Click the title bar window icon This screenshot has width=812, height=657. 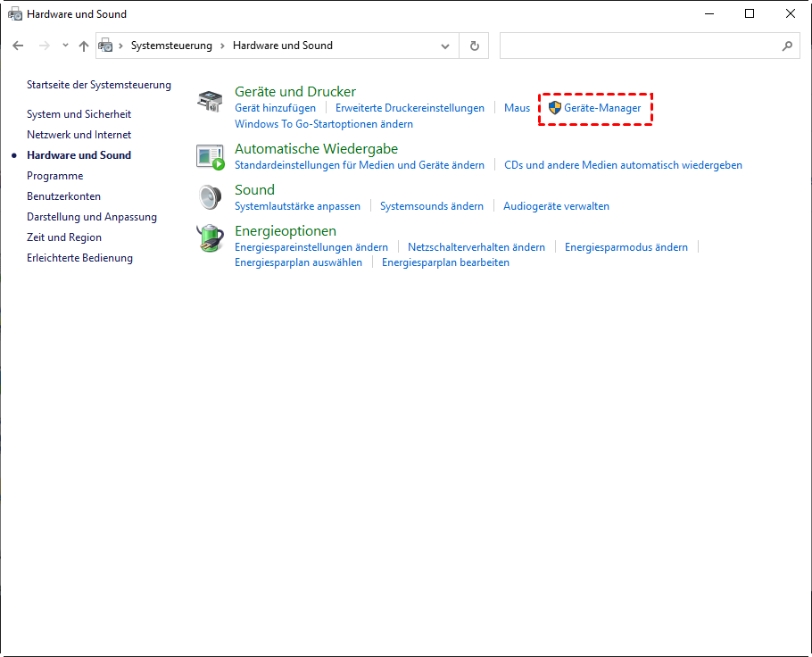pyautogui.click(x=15, y=14)
